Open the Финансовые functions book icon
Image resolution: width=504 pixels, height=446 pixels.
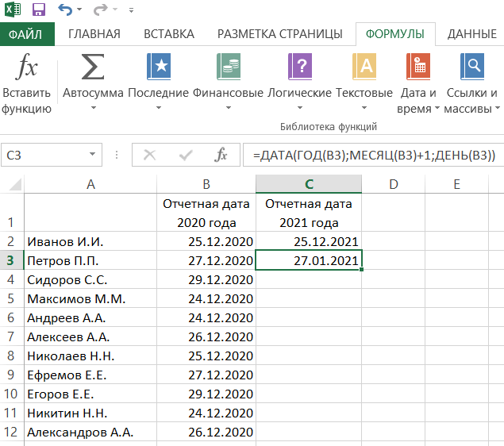pos(229,67)
